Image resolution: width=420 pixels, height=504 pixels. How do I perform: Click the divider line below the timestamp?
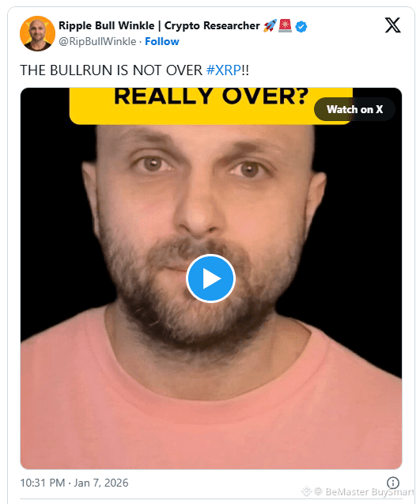point(211,499)
